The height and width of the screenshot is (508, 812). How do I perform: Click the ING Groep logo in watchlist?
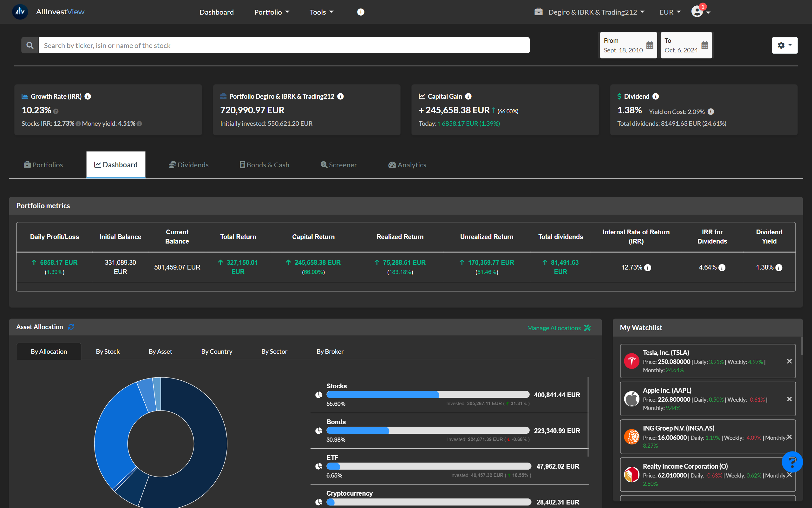(632, 437)
